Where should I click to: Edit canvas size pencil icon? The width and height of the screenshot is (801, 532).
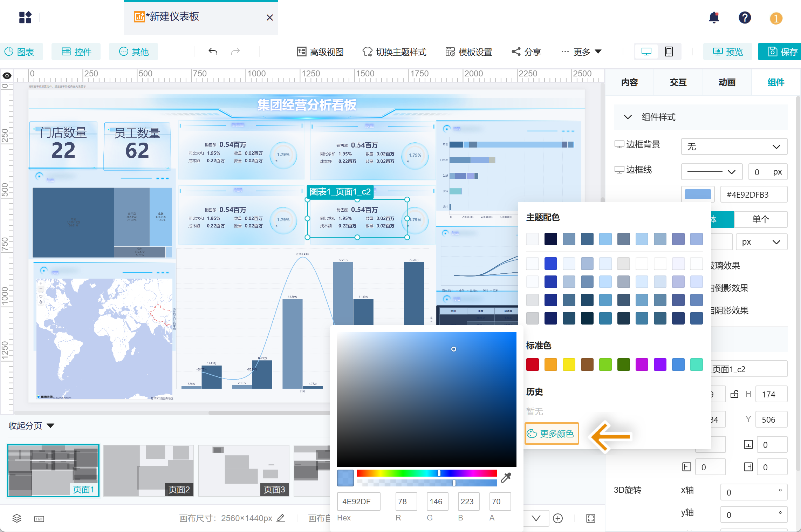(x=281, y=518)
